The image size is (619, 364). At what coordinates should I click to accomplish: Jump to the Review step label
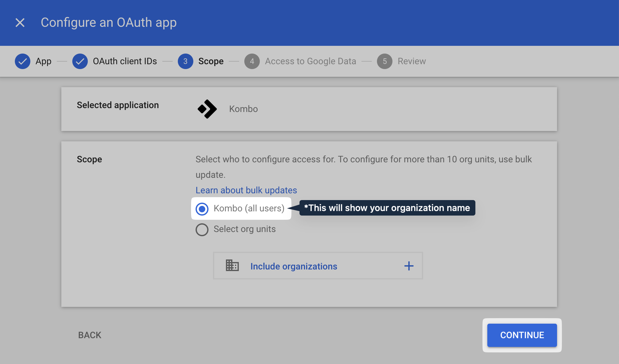tap(411, 61)
